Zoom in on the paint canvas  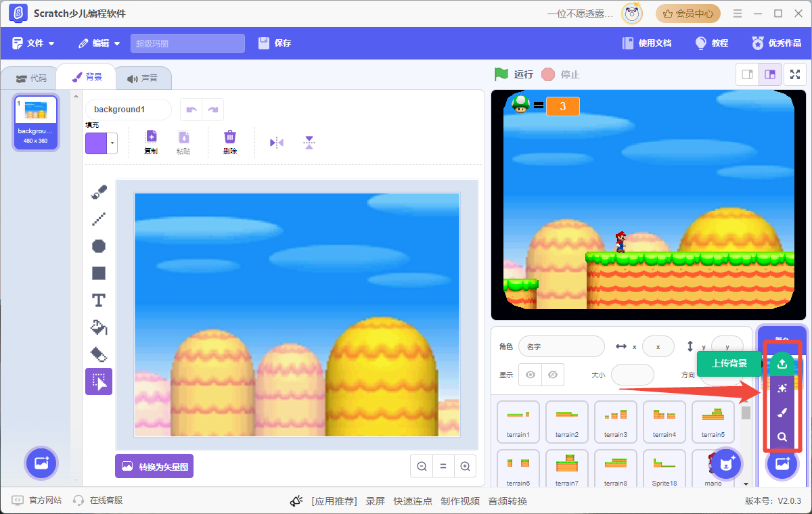click(465, 466)
